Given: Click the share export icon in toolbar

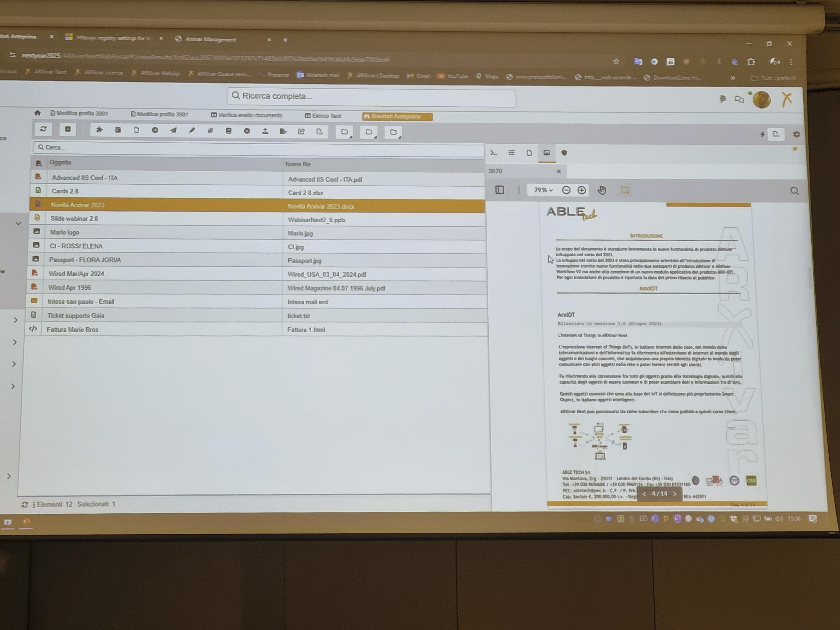Looking at the screenshot, I should pos(301,131).
